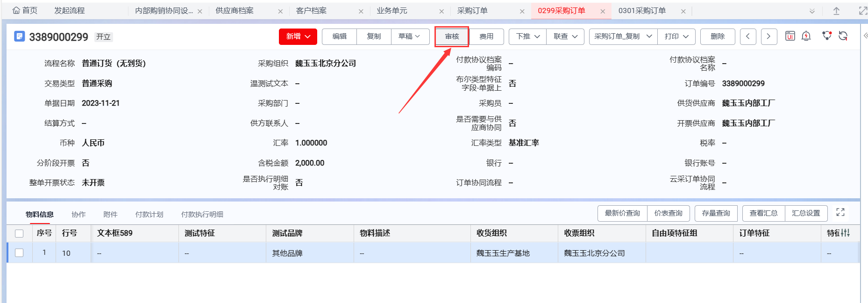
Task: Open table column settings icon
Action: [845, 233]
